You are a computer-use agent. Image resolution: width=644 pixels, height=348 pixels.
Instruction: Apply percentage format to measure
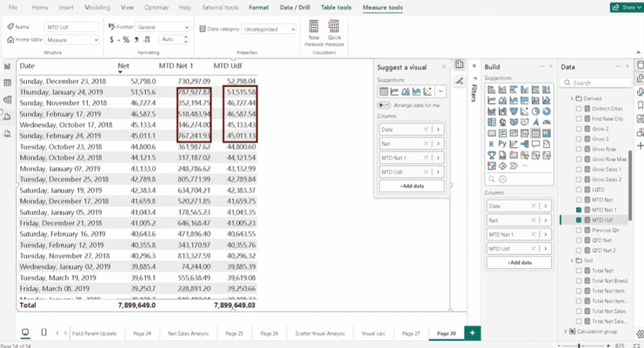click(126, 40)
